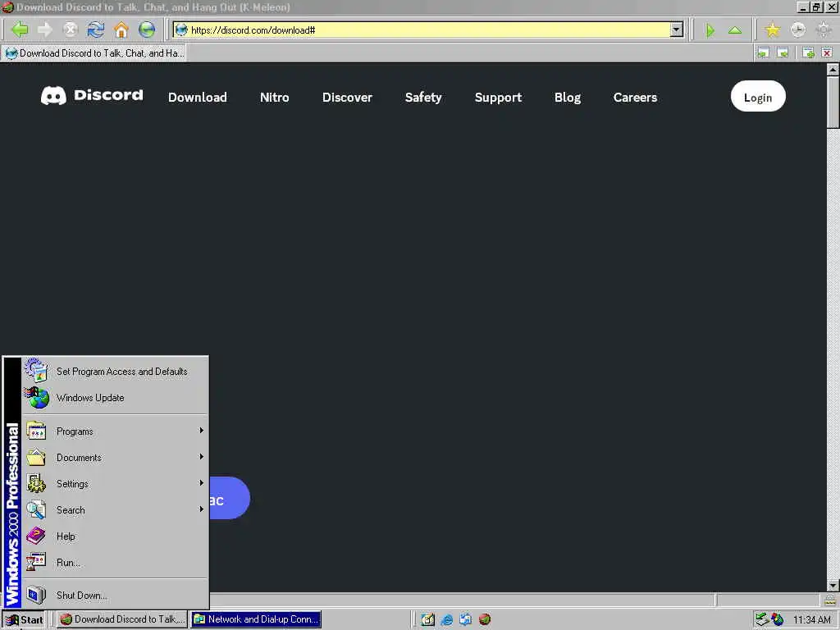Screen dimensions: 840x630
Task: Click the Stop loading toolbar icon
Action: click(x=71, y=30)
